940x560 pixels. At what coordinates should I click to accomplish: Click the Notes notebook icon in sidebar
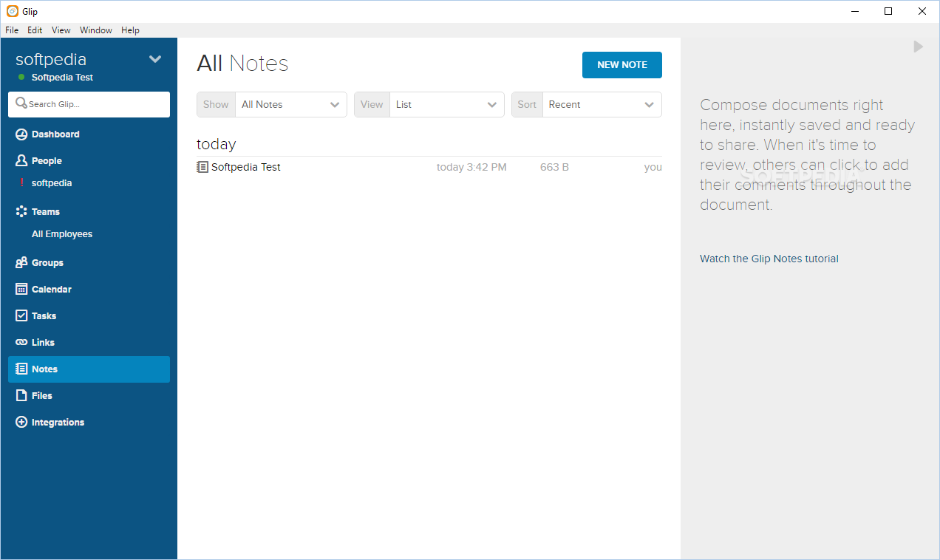click(x=21, y=369)
